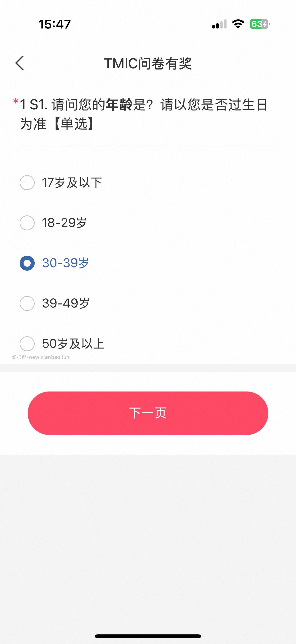
Task: Click the blue 30-39岁 option label
Action: (x=66, y=263)
